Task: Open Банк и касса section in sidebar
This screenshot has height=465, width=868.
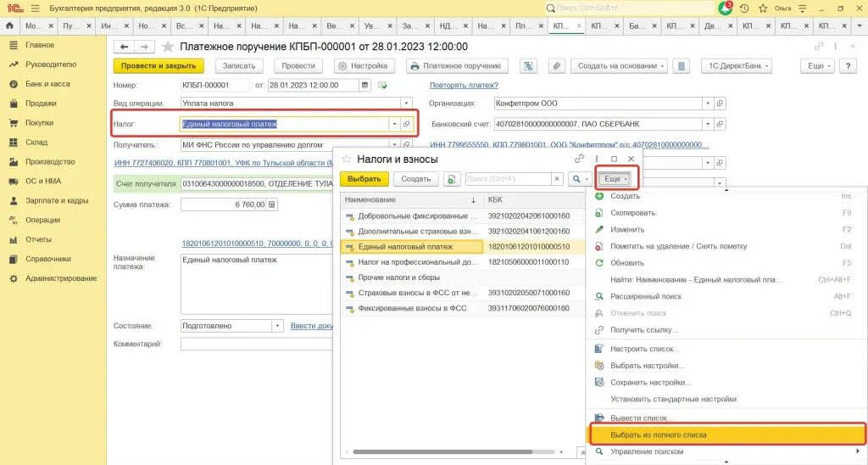Action: point(47,84)
